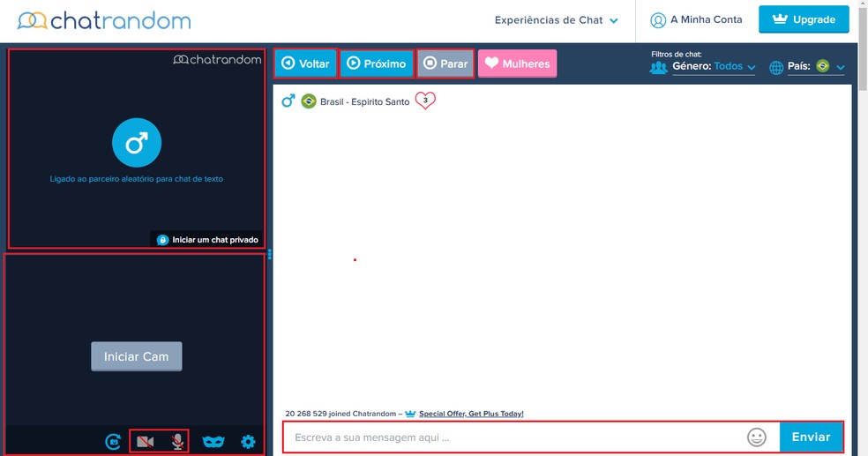868x456 pixels.
Task: Click the Brasil - Espirito Santo text
Action: [x=365, y=101]
